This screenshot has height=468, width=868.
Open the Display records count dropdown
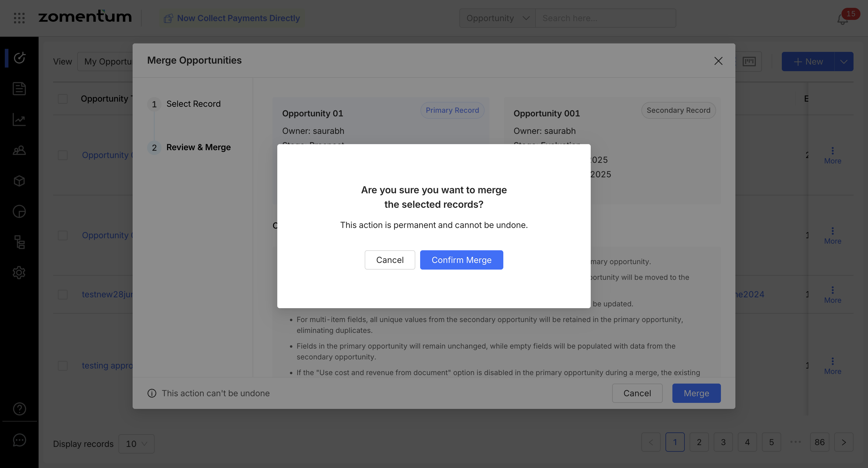(137, 444)
